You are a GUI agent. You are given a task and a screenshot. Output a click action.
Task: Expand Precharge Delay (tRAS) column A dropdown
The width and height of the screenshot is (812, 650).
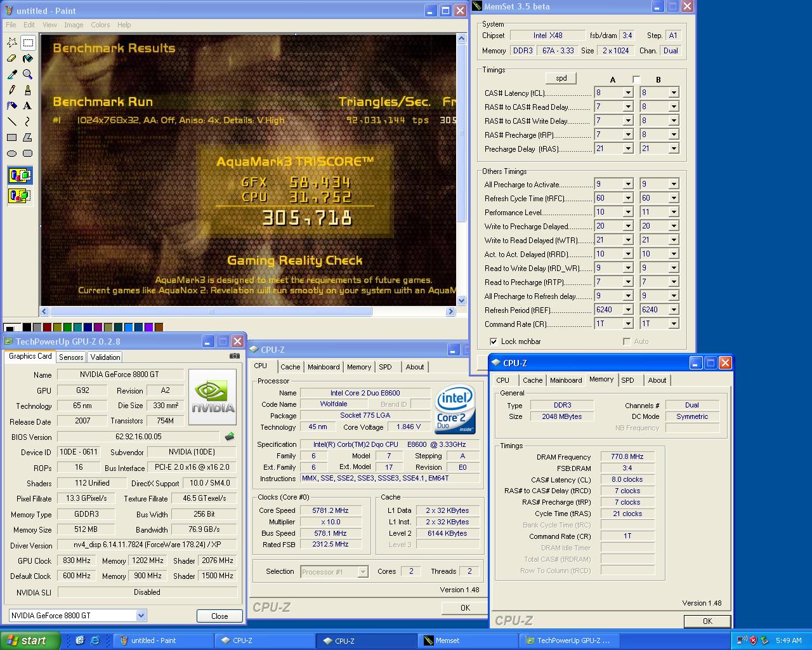tap(628, 149)
